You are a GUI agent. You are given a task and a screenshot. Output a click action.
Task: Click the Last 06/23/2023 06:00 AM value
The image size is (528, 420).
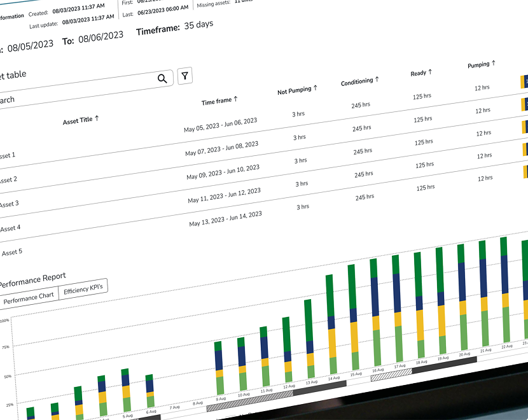tap(163, 10)
